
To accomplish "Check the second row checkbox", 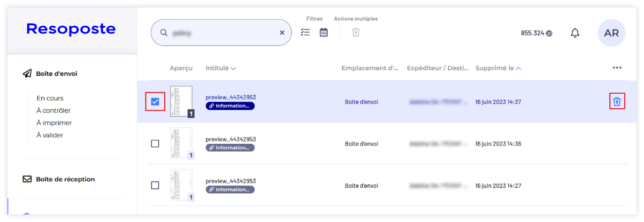I will [x=155, y=144].
